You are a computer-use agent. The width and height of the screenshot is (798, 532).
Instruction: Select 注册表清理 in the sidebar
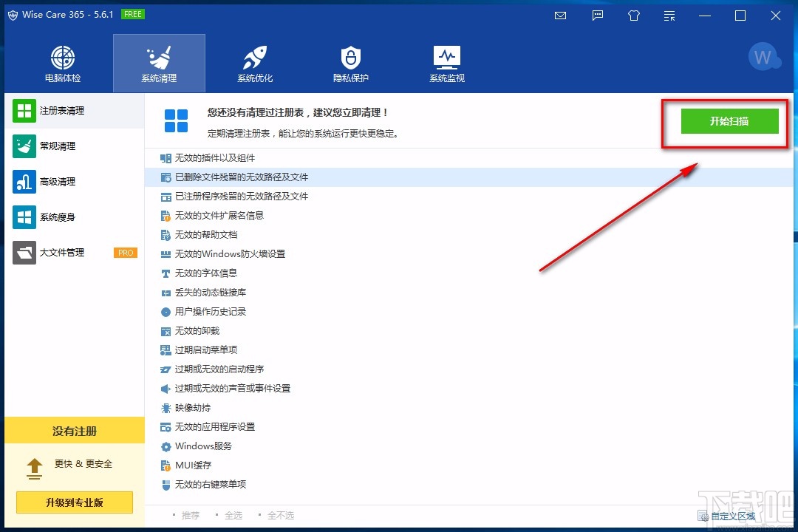pos(75,111)
